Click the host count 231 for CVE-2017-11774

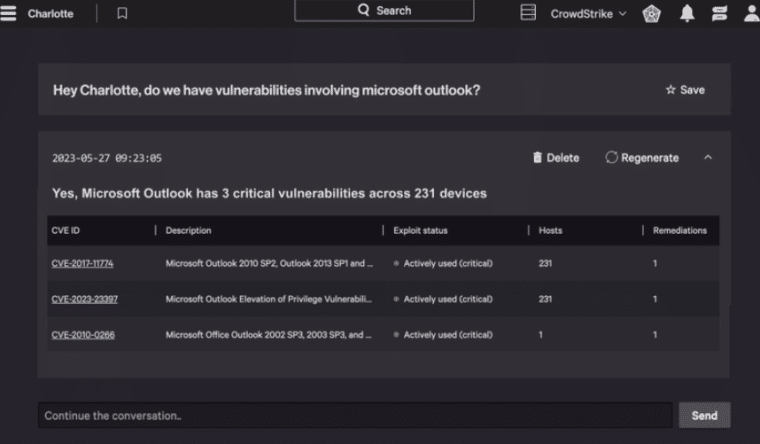pyautogui.click(x=545, y=263)
